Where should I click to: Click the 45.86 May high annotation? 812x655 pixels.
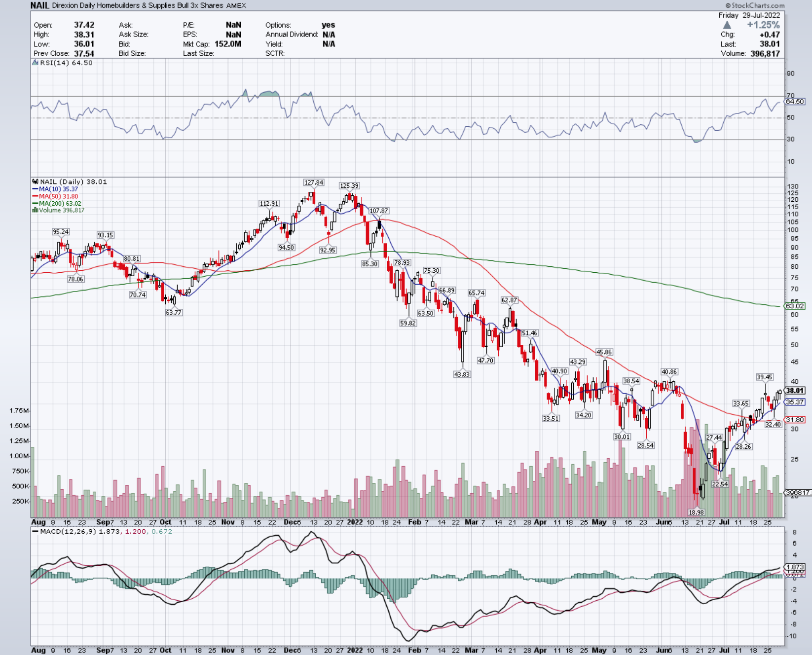tap(604, 352)
